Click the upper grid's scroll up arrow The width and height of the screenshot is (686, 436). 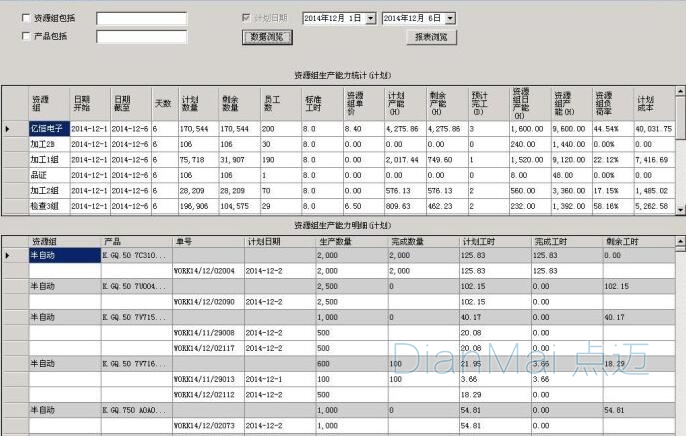[x=681, y=92]
